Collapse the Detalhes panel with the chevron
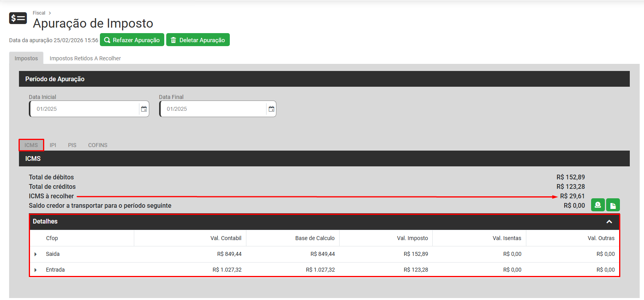The height and width of the screenshot is (300, 644). point(609,222)
